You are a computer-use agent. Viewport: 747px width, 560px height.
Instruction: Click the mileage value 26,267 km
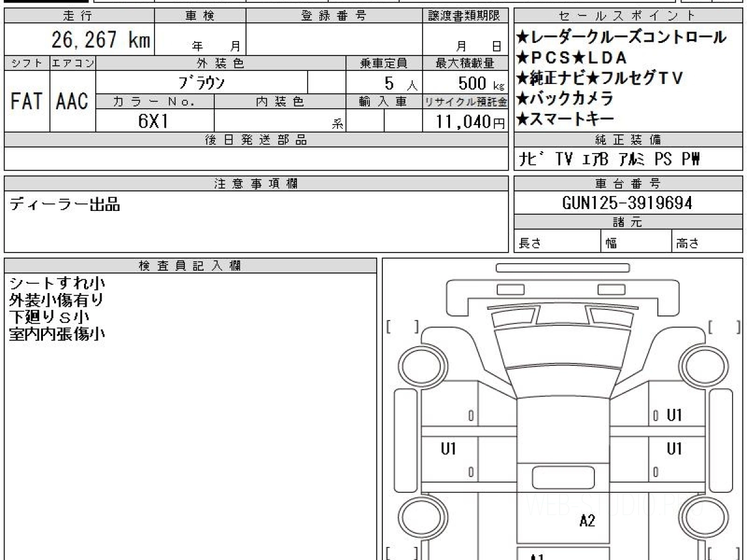coord(100,40)
